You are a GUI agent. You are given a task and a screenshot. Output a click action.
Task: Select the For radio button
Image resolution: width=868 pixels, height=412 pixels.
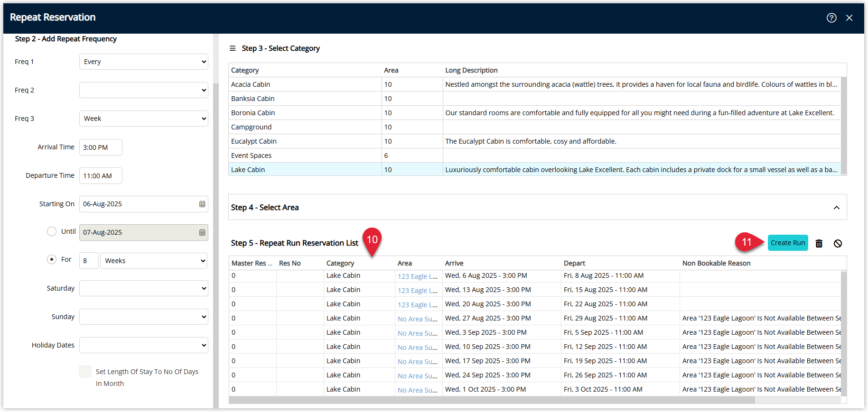click(52, 260)
